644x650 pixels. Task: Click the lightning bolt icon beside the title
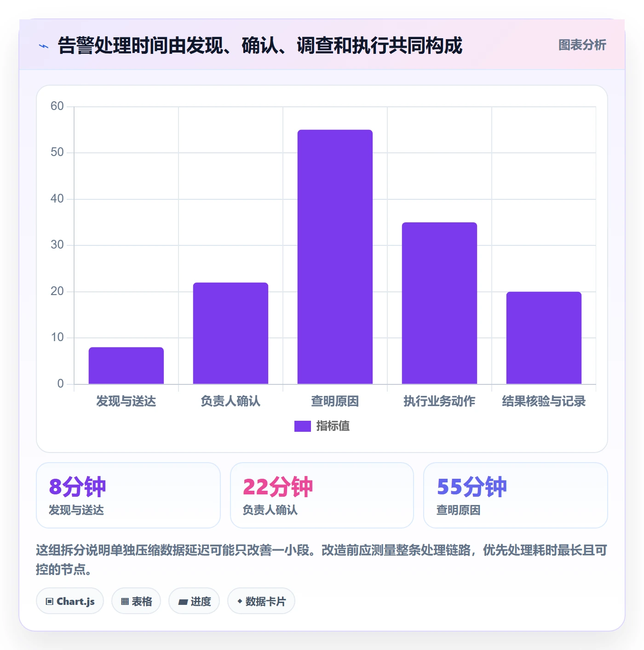click(x=44, y=46)
